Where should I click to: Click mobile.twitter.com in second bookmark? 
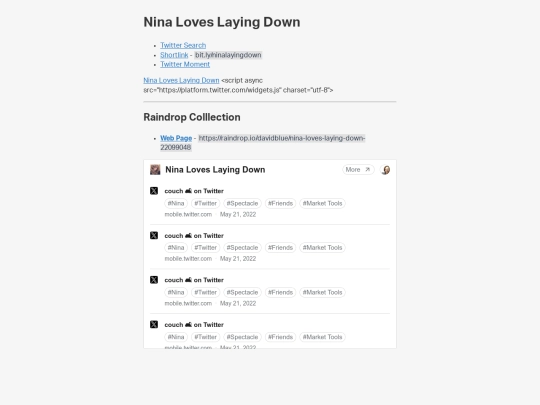188,259
